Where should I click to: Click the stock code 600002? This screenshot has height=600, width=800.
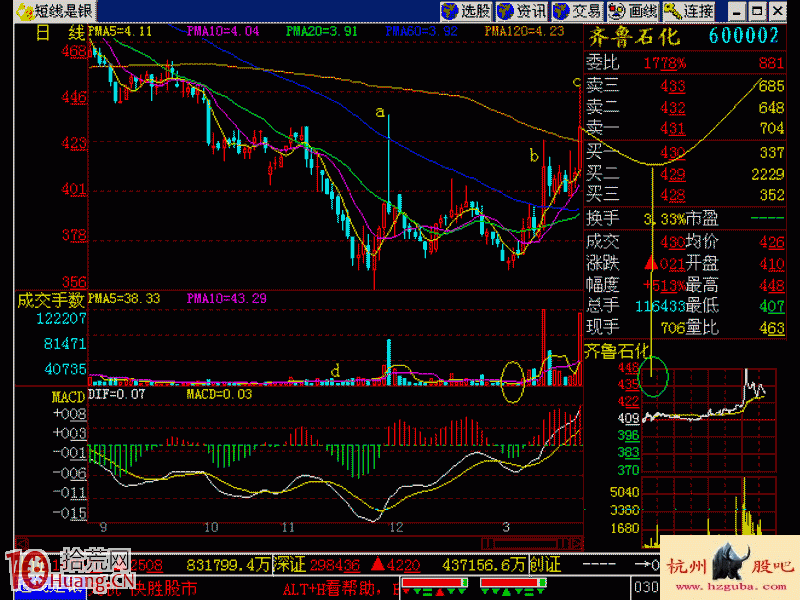tap(744, 36)
